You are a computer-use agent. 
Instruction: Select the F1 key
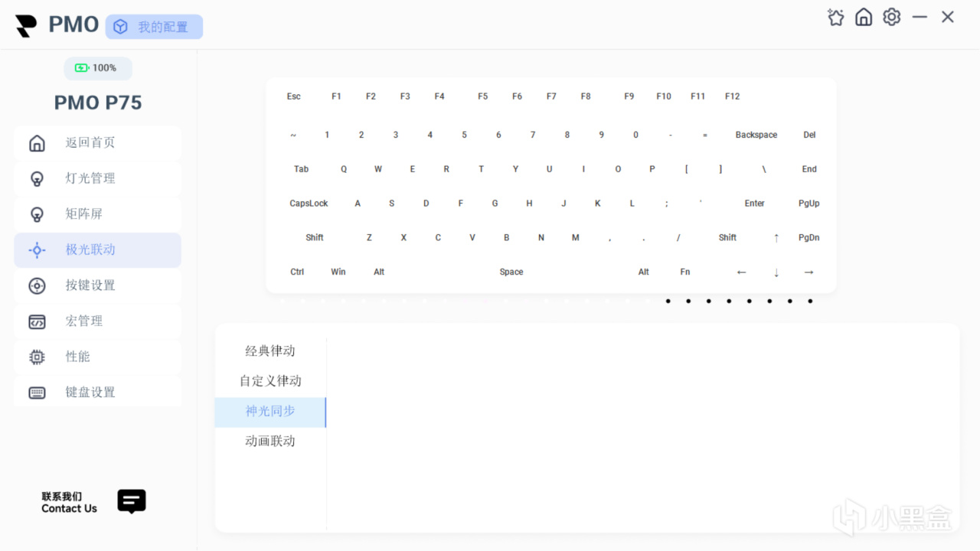click(336, 96)
